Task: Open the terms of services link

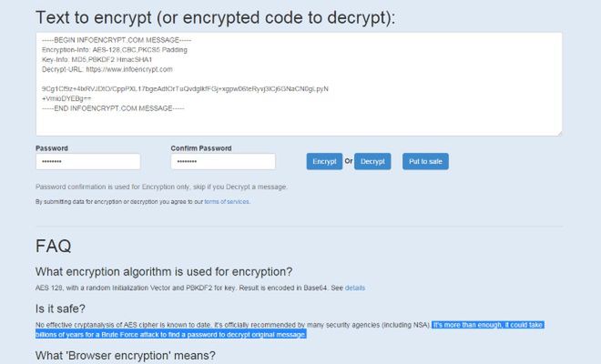Action: 226,201
